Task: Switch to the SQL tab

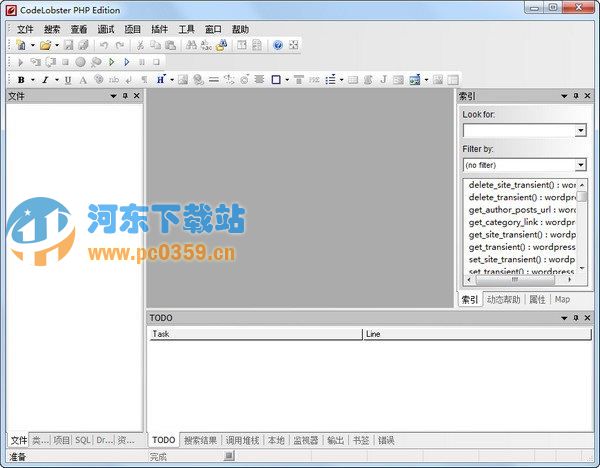Action: pos(83,440)
